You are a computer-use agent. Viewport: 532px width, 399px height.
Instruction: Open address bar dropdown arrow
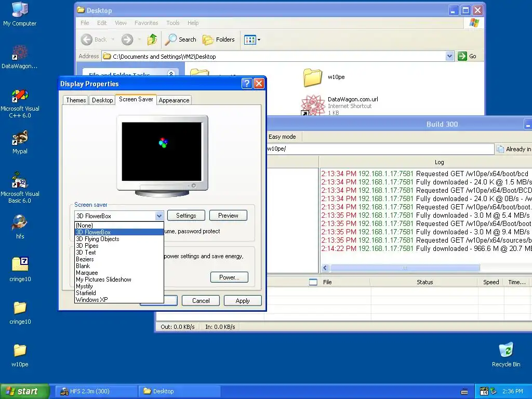[x=449, y=56]
